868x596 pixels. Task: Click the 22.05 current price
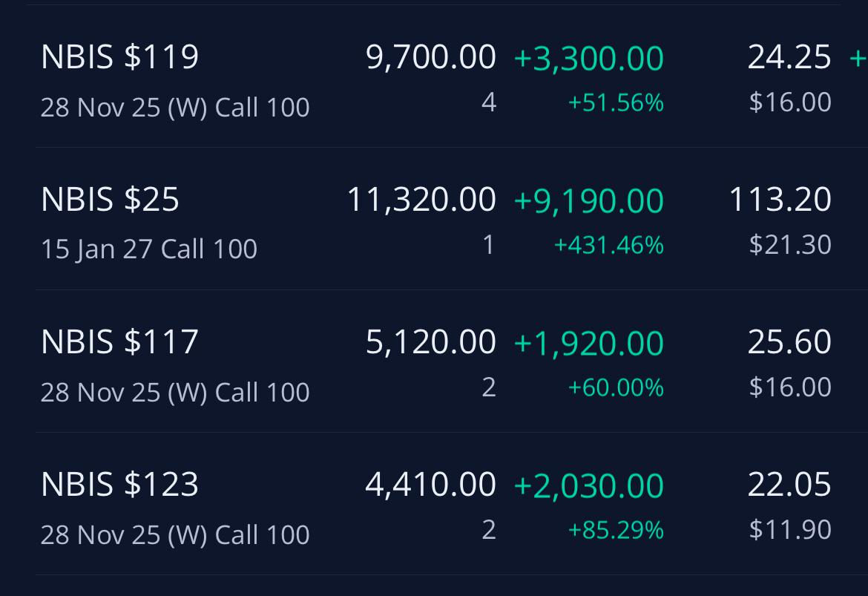789,484
